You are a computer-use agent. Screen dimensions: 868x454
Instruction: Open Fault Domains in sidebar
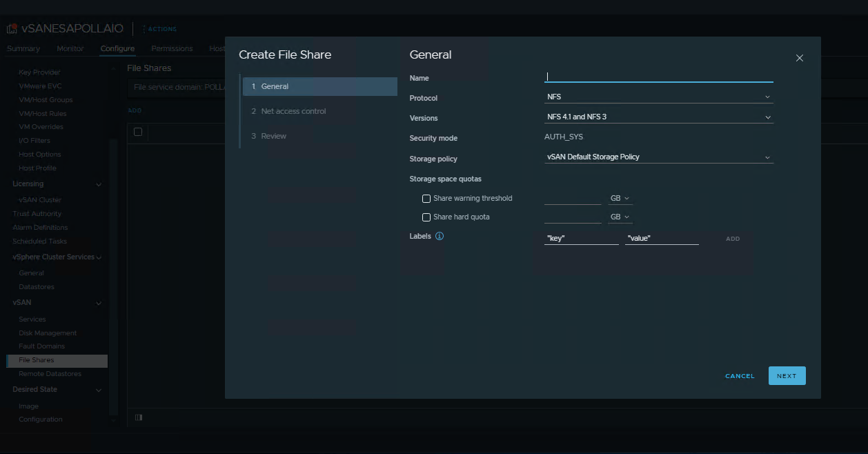41,346
